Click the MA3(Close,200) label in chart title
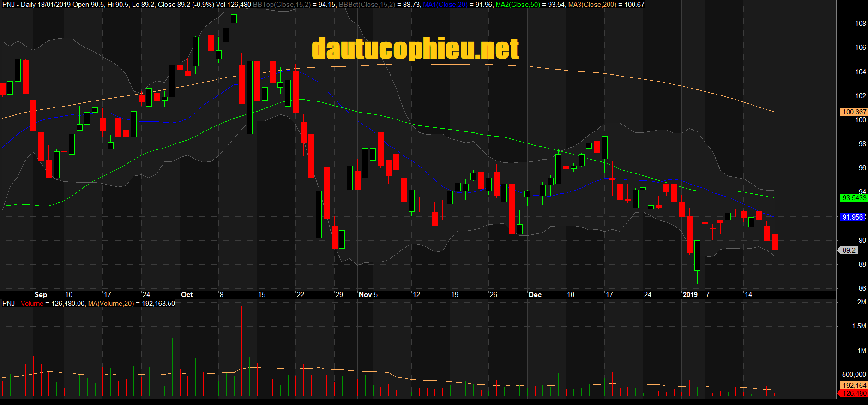The height and width of the screenshot is (405, 868). [x=592, y=5]
